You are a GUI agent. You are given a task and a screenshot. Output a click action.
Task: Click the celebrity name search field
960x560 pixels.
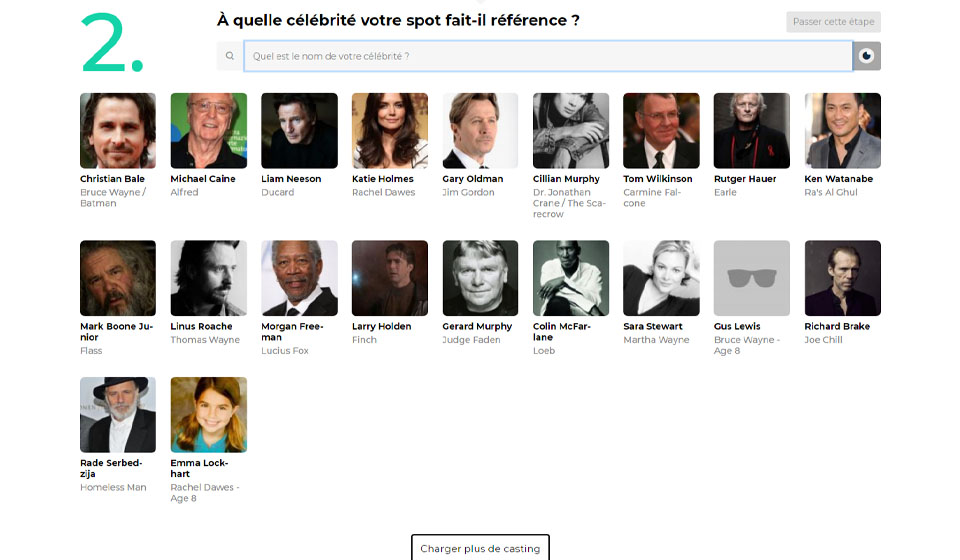547,56
